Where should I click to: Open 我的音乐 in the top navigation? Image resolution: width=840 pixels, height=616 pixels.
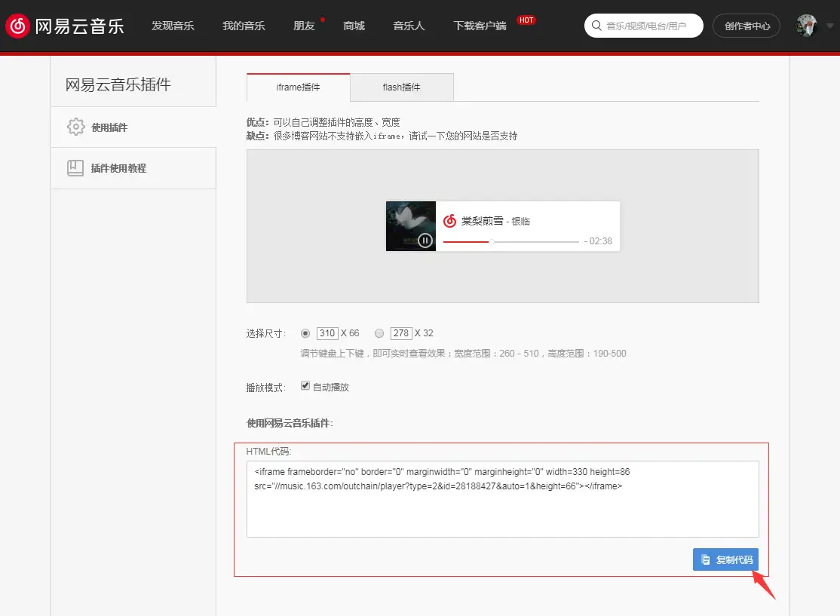coord(244,26)
